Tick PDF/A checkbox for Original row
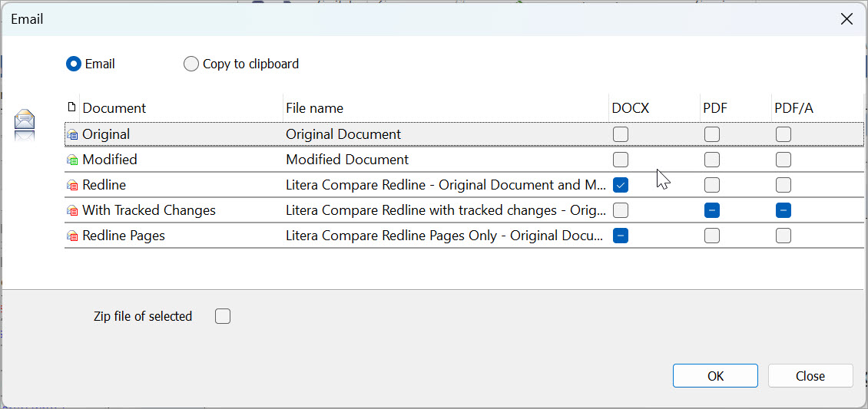This screenshot has width=868, height=409. pos(784,134)
